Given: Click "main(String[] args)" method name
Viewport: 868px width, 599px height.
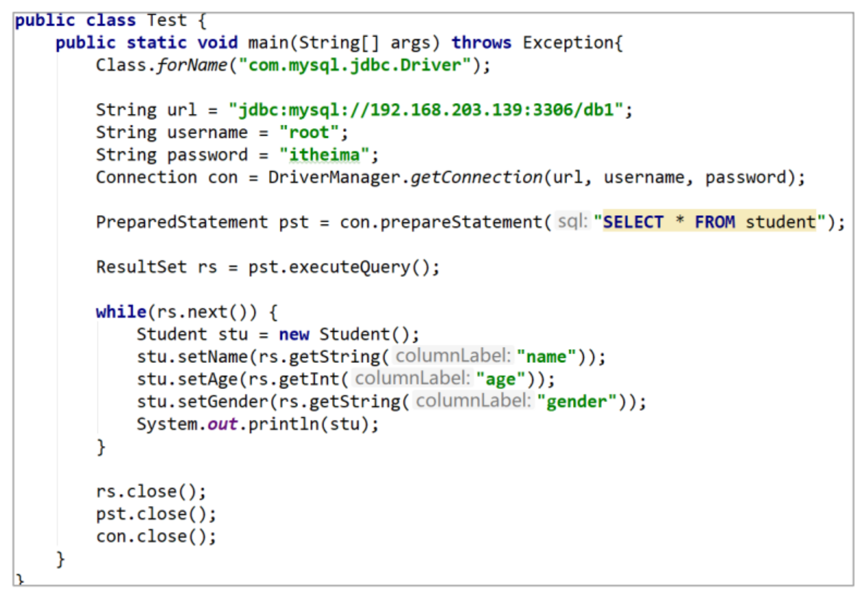Looking at the screenshot, I should (x=344, y=43).
